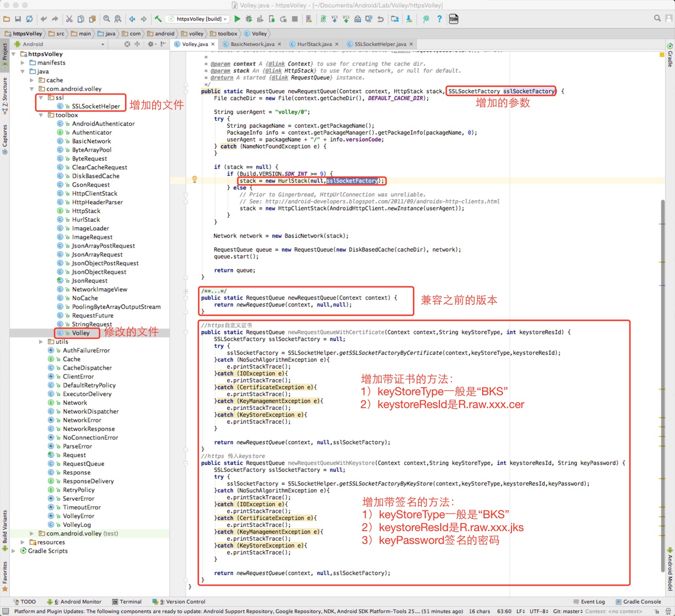Click the Git: master branch widget
Screen dimensions: 675x616
(x=568, y=611)
